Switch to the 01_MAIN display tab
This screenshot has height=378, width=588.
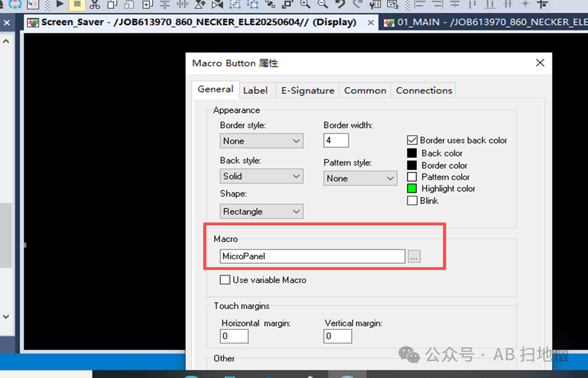click(484, 22)
